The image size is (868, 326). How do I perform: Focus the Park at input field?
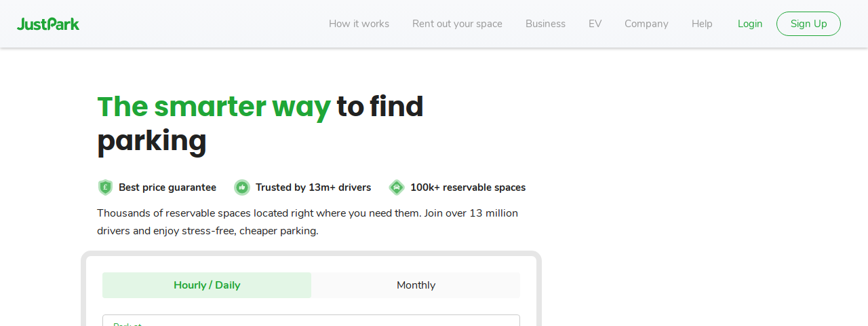tap(311, 321)
